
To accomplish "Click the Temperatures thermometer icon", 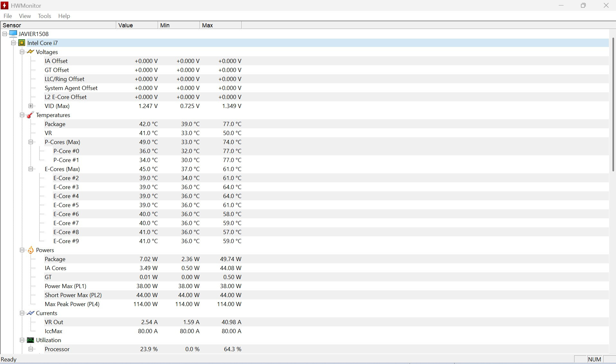I will click(x=31, y=115).
